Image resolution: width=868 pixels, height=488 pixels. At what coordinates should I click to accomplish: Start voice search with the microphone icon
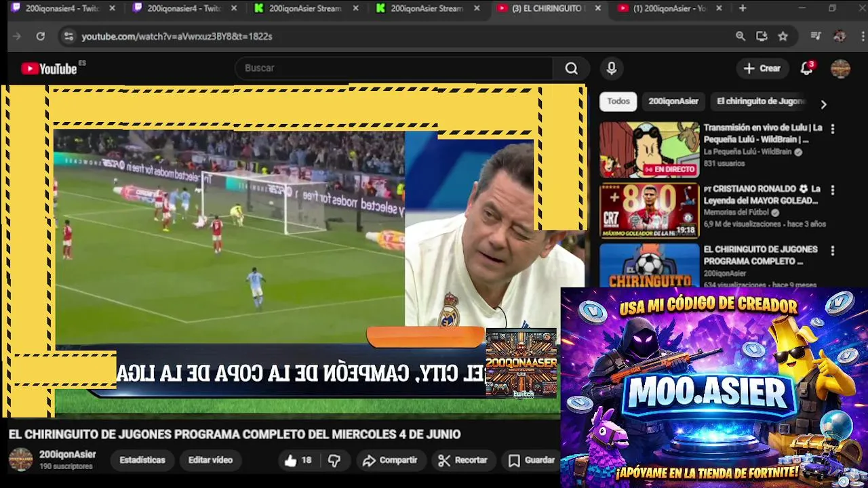coord(611,68)
